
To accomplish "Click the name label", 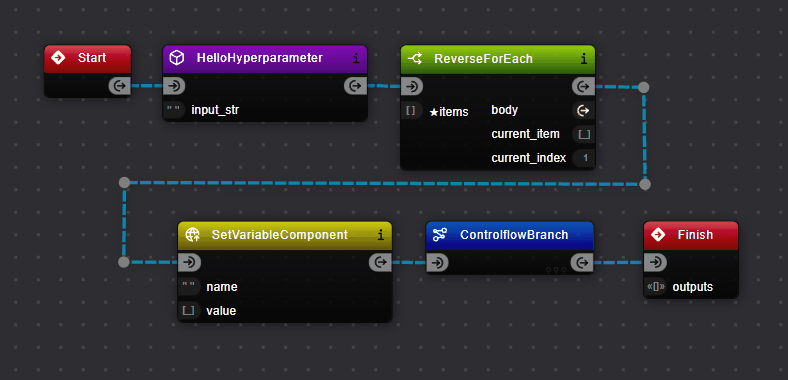I will (x=222, y=287).
